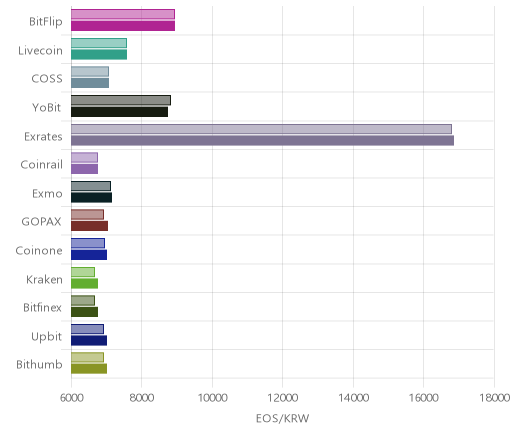Select the 10000 x-axis tick label
Screen dimensions: 512x436
coord(212,398)
